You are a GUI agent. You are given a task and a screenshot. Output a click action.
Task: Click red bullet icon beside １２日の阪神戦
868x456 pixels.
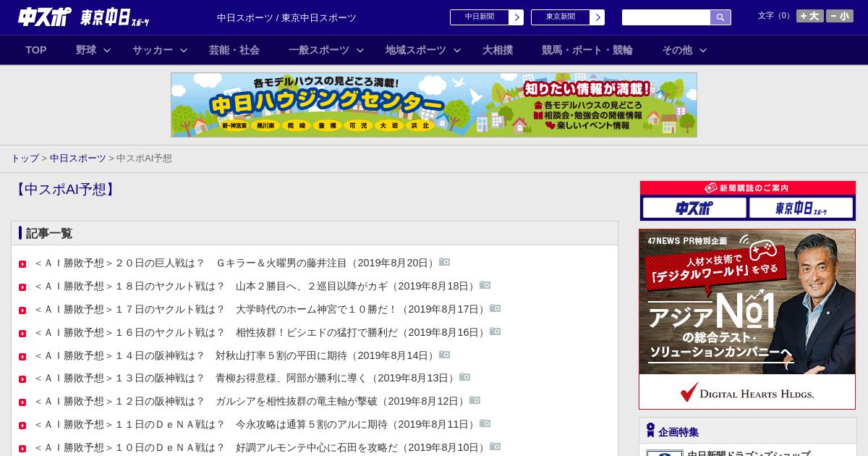click(22, 402)
